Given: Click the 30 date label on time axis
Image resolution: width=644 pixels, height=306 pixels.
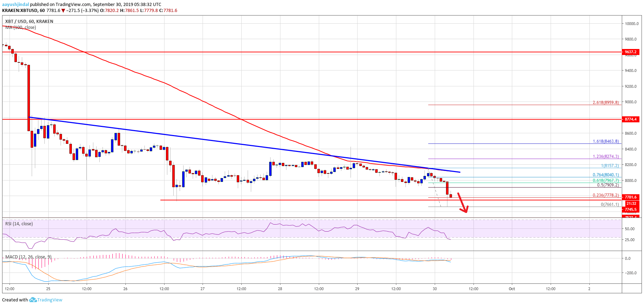Looking at the screenshot, I should point(435,289).
